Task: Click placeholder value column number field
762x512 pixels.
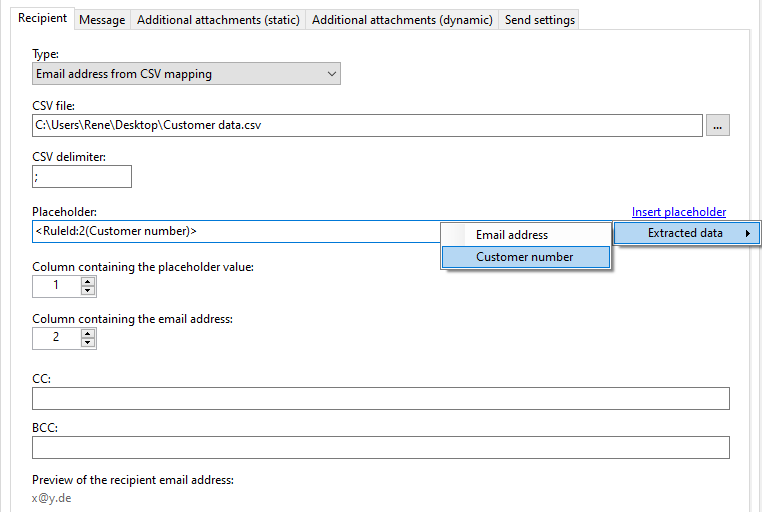Action: [56, 286]
